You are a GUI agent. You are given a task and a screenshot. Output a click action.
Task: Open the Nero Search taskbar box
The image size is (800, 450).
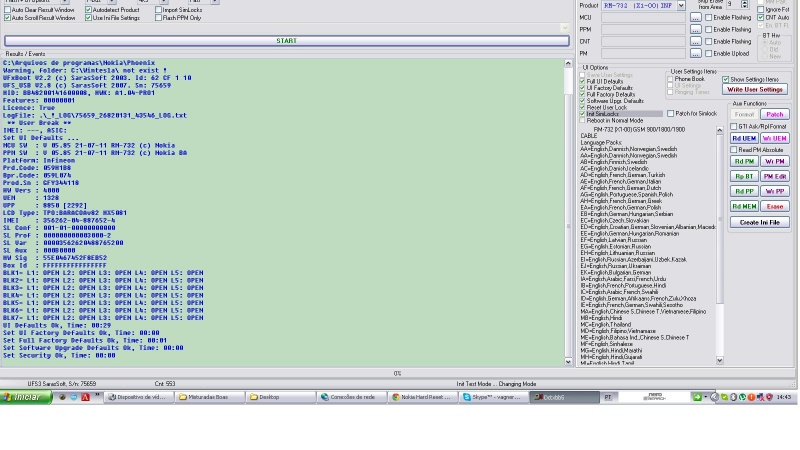point(654,397)
